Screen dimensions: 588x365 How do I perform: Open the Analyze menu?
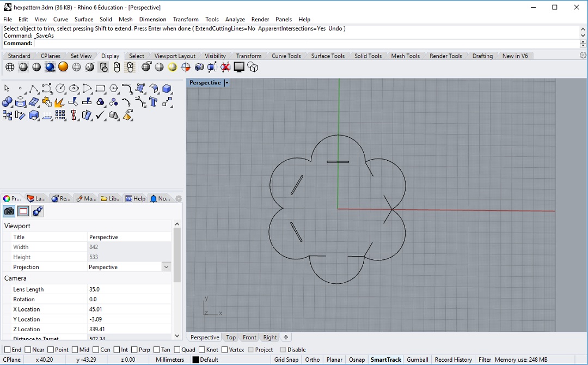(235, 19)
